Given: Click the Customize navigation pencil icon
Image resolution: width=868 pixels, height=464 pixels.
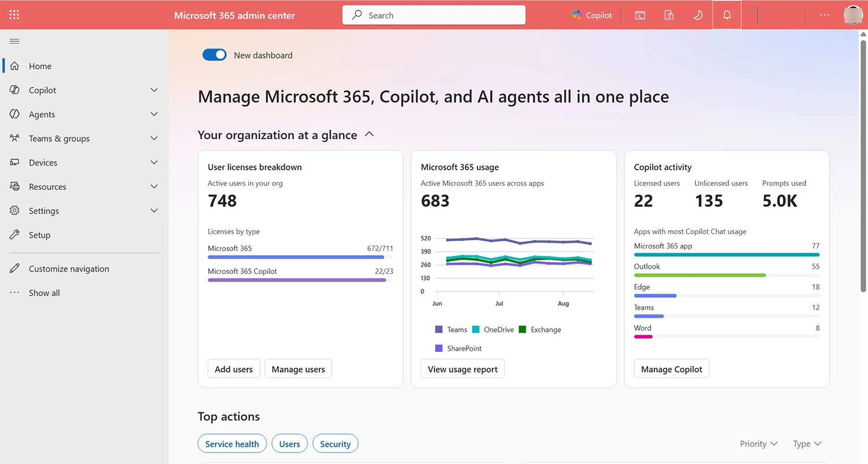Looking at the screenshot, I should click(x=15, y=269).
